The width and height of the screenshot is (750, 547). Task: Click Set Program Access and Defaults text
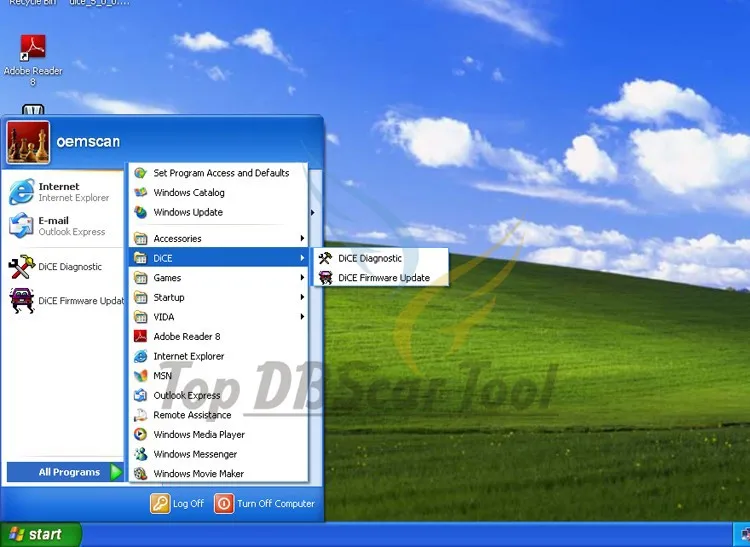tap(221, 173)
